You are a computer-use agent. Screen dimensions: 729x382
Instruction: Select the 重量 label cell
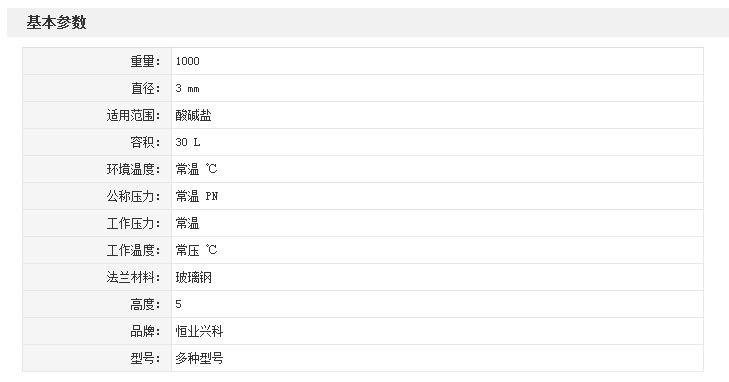click(97, 61)
